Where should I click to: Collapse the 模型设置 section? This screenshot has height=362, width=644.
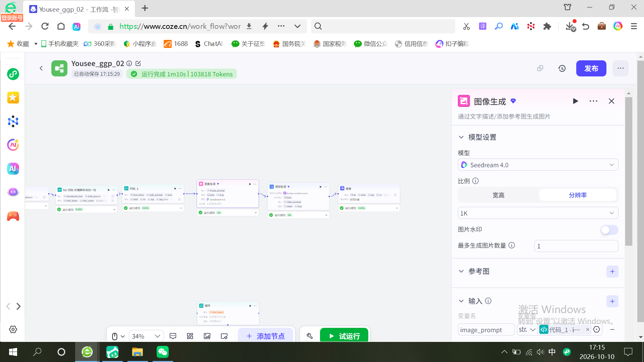point(461,137)
